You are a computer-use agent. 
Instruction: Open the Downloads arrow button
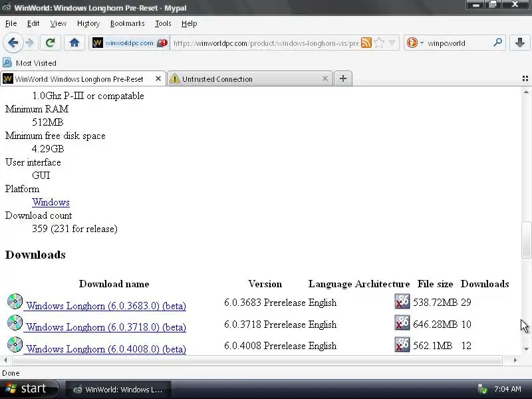click(519, 43)
